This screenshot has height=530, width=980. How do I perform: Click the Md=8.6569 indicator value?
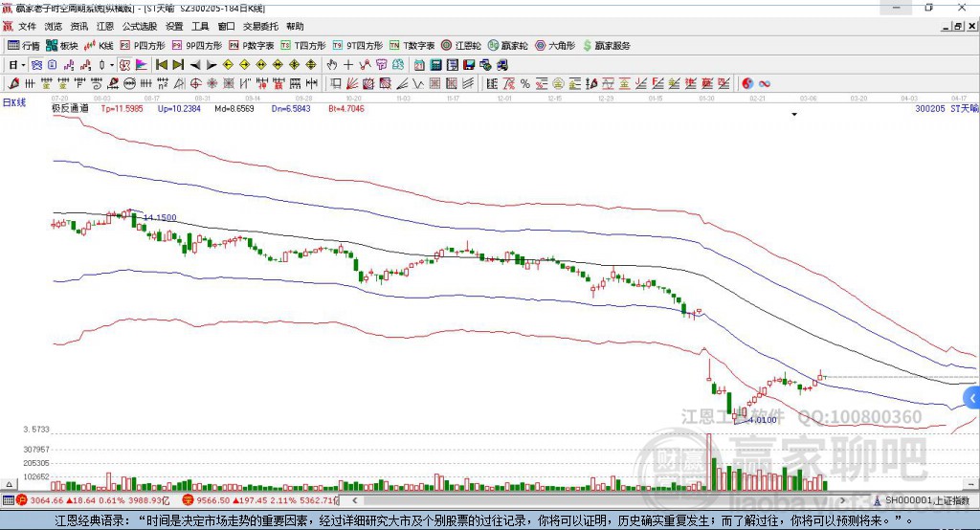(x=234, y=108)
